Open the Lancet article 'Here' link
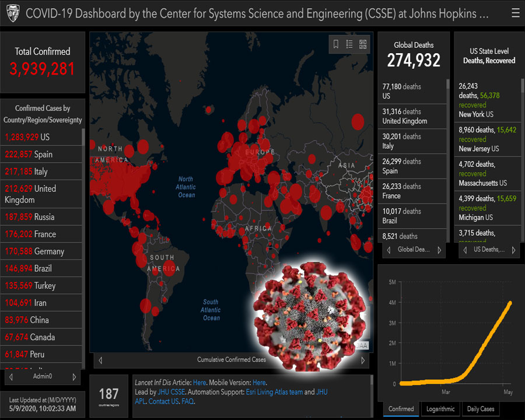The width and height of the screenshot is (525, 420). pos(199,383)
